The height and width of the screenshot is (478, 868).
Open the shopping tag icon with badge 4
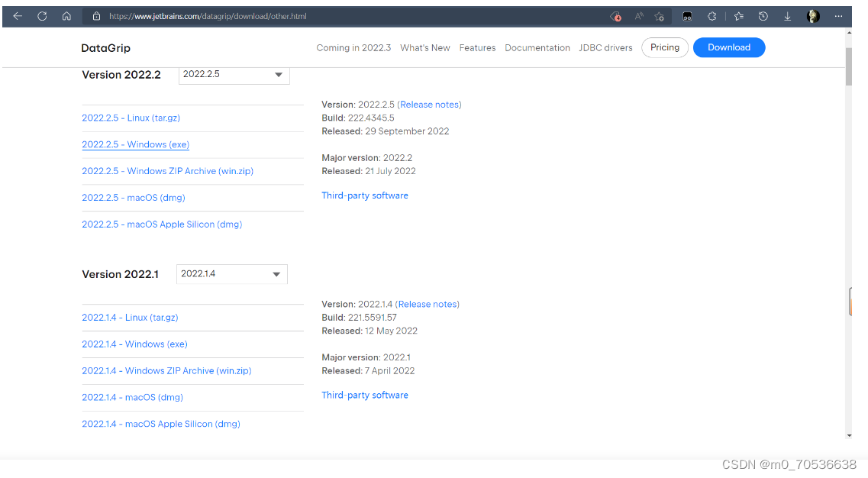pyautogui.click(x=615, y=17)
